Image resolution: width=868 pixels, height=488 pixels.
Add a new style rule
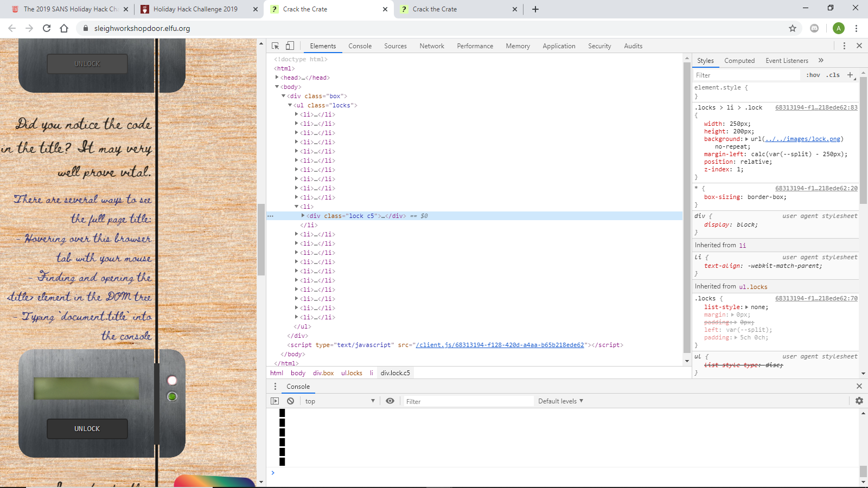(x=850, y=75)
